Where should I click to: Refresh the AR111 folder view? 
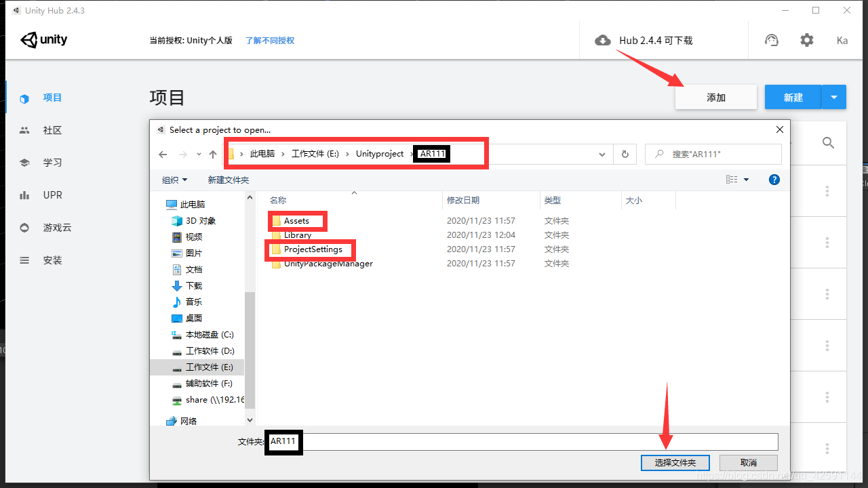tap(625, 155)
